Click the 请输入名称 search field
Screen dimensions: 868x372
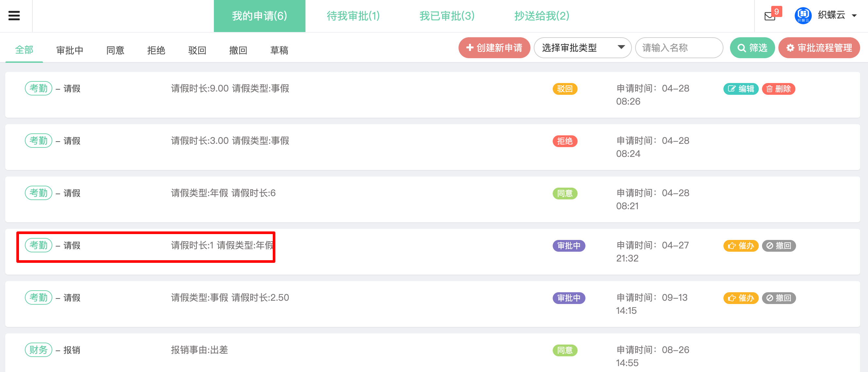(x=679, y=48)
